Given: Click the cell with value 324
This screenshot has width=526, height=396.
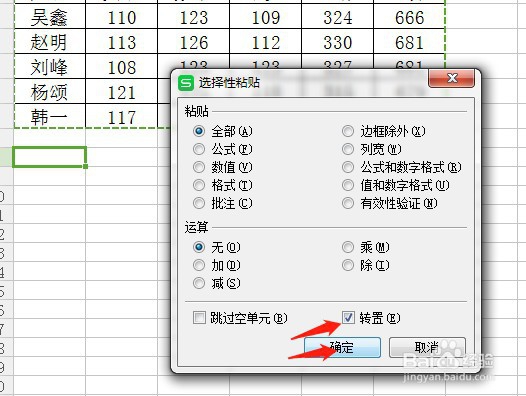Looking at the screenshot, I should [x=337, y=17].
